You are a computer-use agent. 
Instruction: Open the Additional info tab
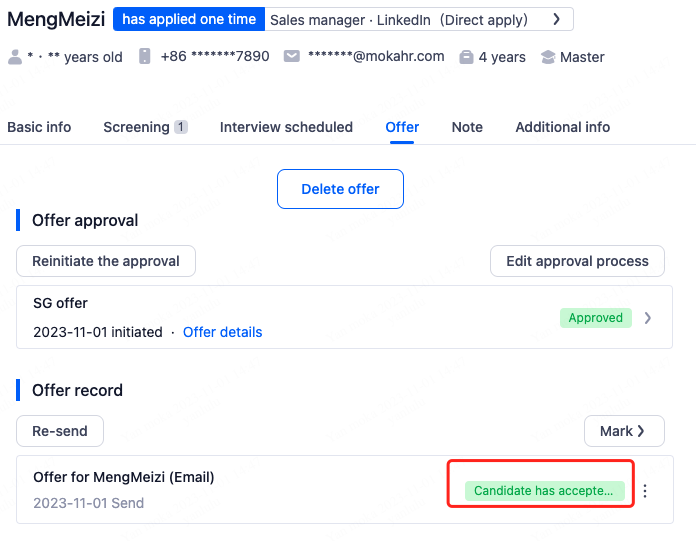[562, 127]
